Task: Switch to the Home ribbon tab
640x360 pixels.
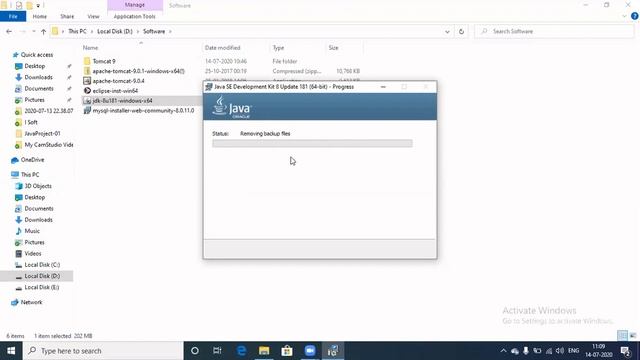Action: pyautogui.click(x=40, y=16)
